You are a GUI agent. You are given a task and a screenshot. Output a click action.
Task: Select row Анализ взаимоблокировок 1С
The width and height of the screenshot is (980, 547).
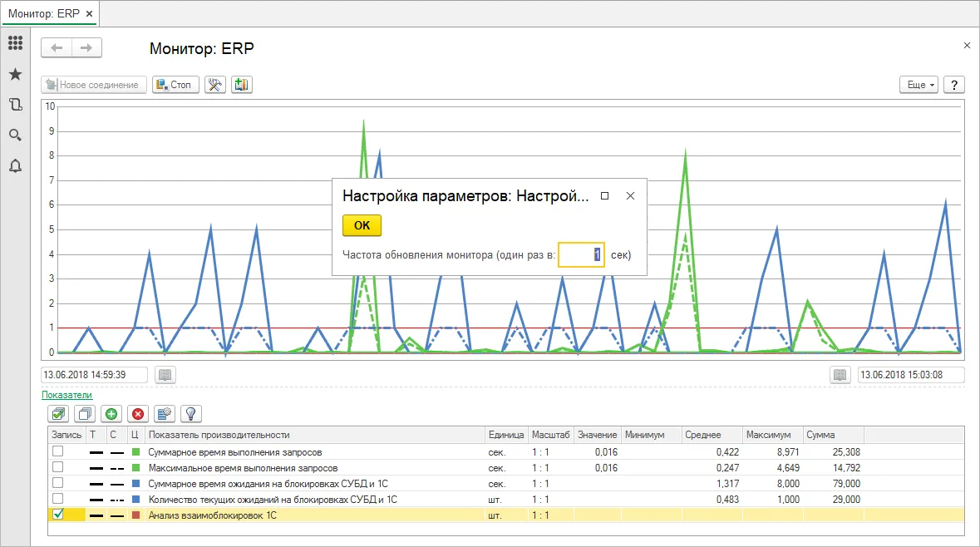505,515
